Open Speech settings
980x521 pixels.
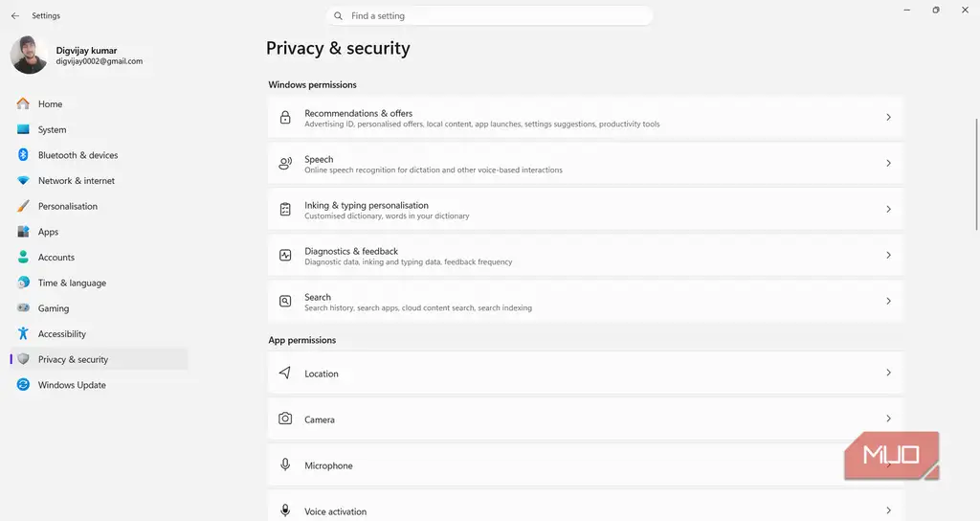tap(586, 163)
